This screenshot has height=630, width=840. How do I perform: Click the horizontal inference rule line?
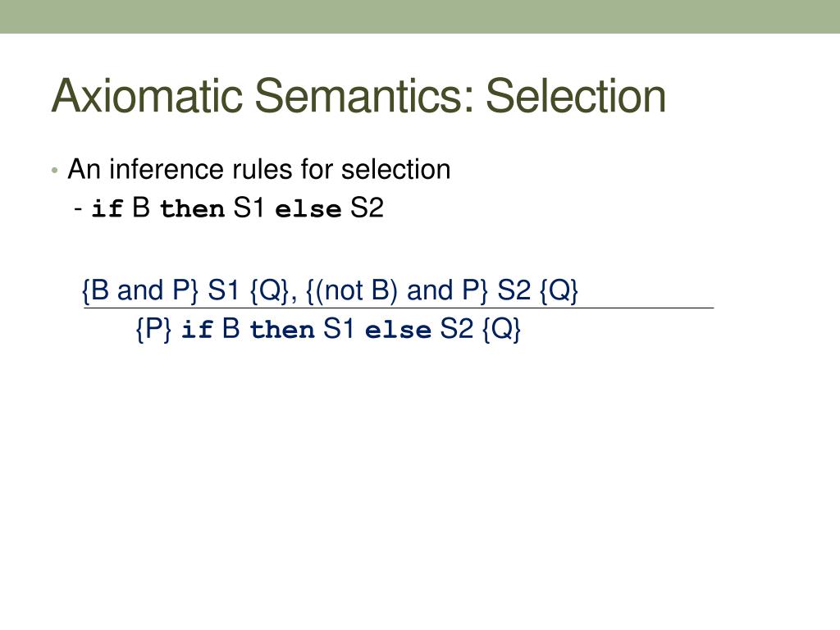pyautogui.click(x=399, y=308)
